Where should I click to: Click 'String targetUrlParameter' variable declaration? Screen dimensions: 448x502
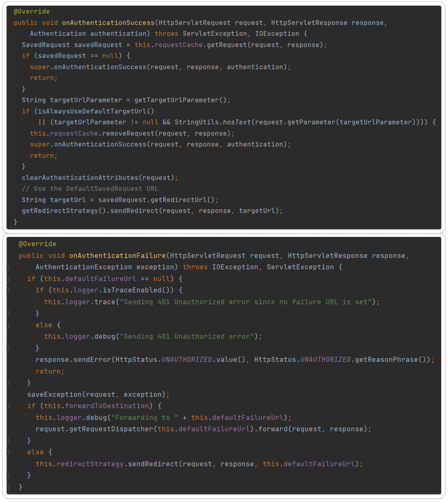click(x=72, y=100)
